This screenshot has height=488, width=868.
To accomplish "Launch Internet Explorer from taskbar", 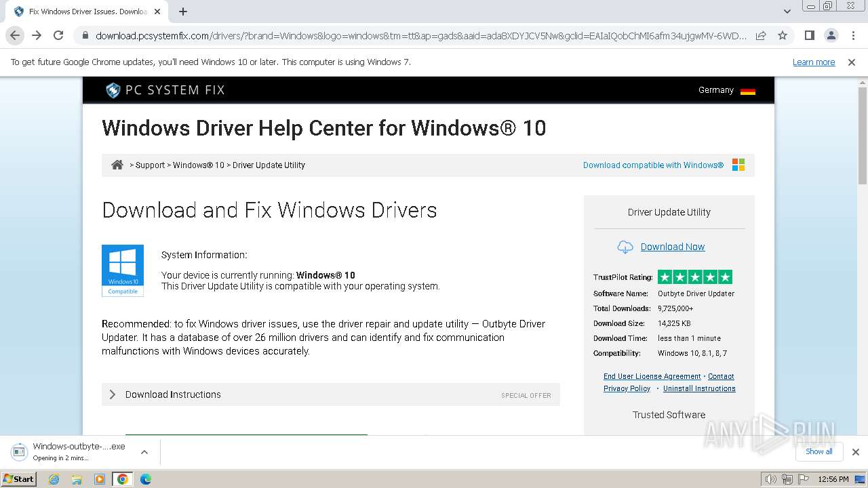I will click(54, 479).
